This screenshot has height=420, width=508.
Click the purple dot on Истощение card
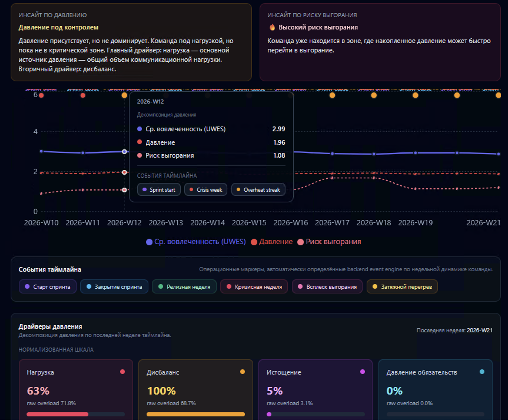[363, 372]
